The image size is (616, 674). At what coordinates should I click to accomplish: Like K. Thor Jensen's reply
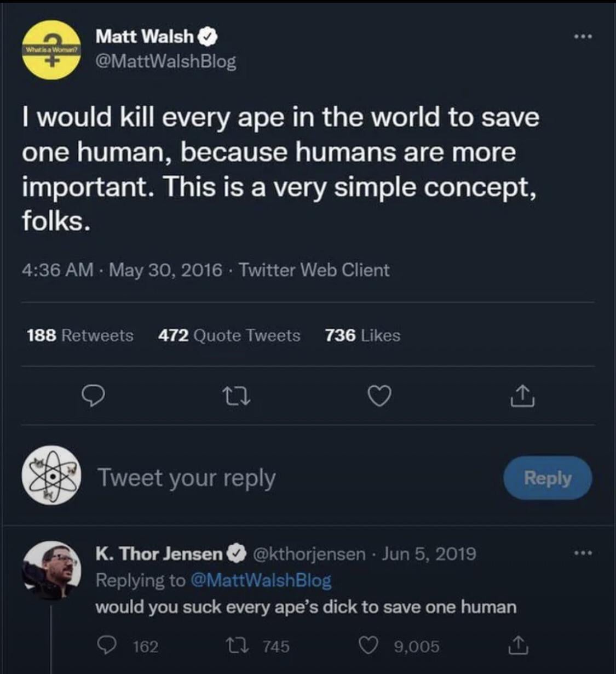[x=369, y=647]
